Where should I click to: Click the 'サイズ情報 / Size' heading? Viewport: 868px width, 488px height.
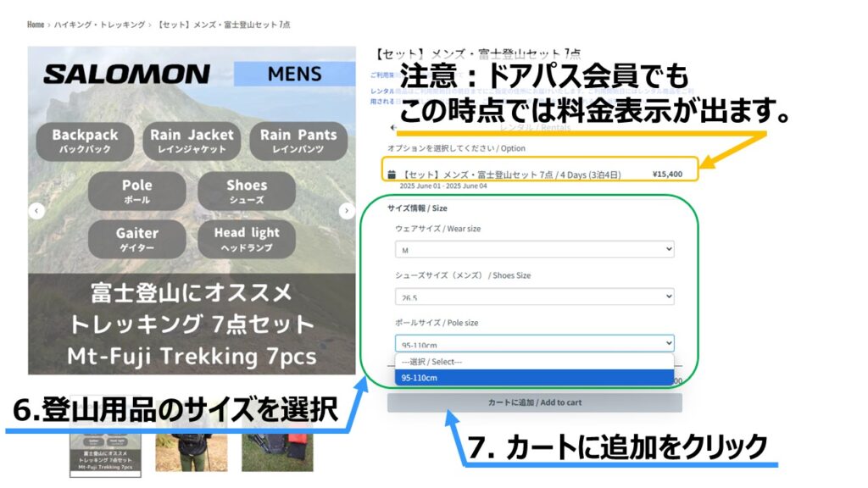point(417,208)
